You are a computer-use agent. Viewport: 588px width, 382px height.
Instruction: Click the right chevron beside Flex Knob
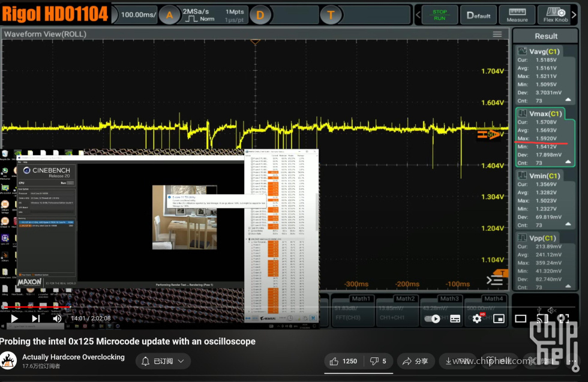(x=574, y=15)
